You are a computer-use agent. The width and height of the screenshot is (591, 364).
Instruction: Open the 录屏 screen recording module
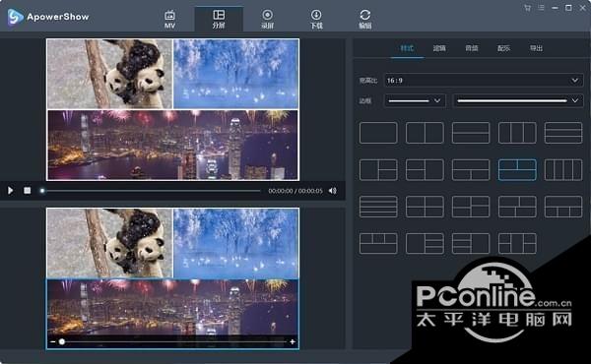coord(267,20)
